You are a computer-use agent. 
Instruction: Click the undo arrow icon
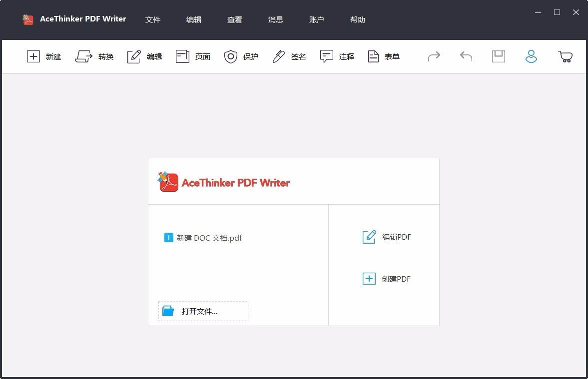pyautogui.click(x=466, y=56)
